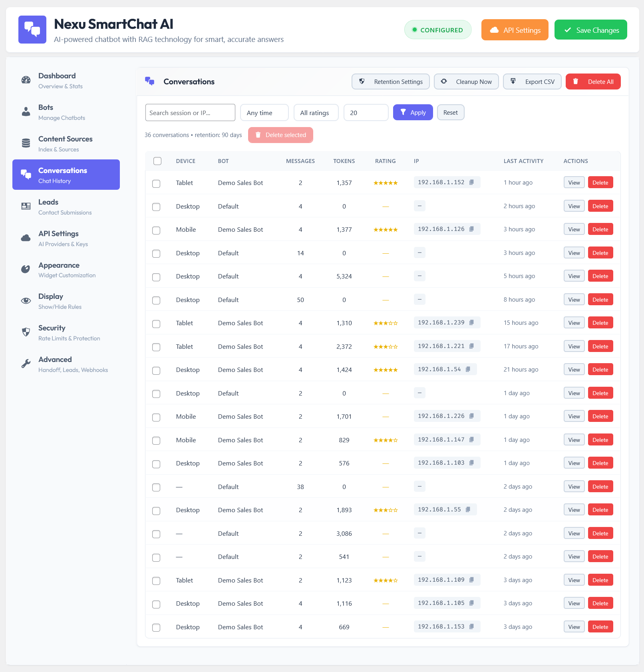Export conversations as CSV
This screenshot has height=672, width=644.
click(x=532, y=82)
